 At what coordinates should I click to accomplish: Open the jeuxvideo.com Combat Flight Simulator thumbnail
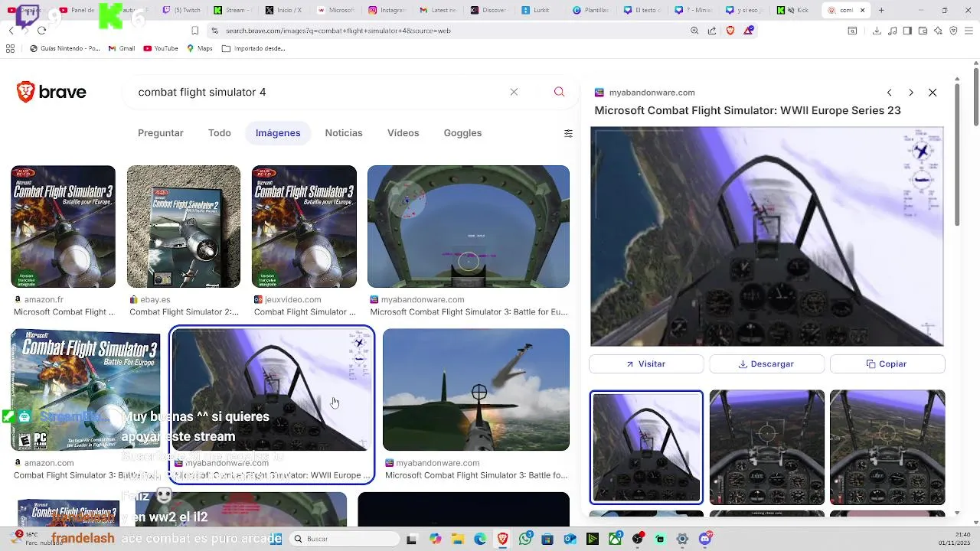click(304, 227)
